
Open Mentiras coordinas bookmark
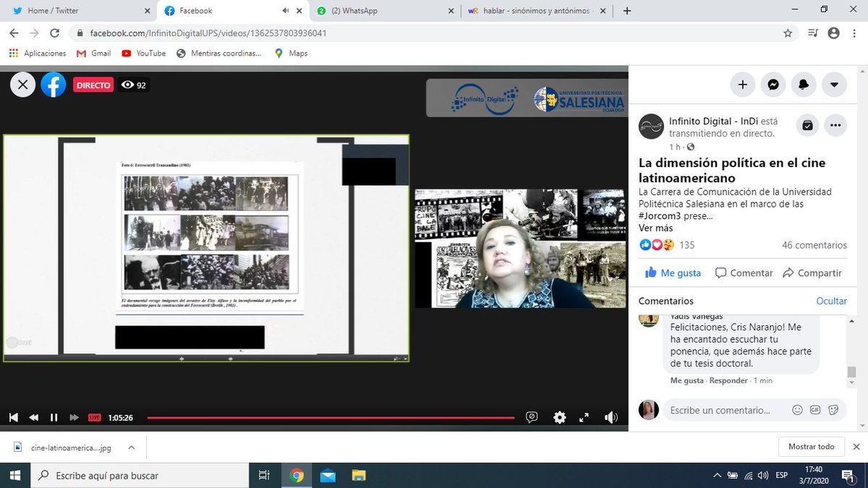pos(218,53)
